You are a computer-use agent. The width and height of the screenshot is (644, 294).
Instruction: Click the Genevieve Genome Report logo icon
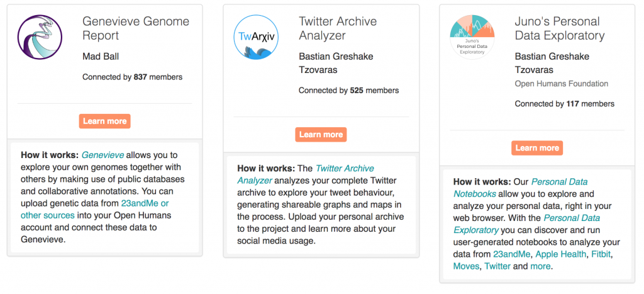40,37
